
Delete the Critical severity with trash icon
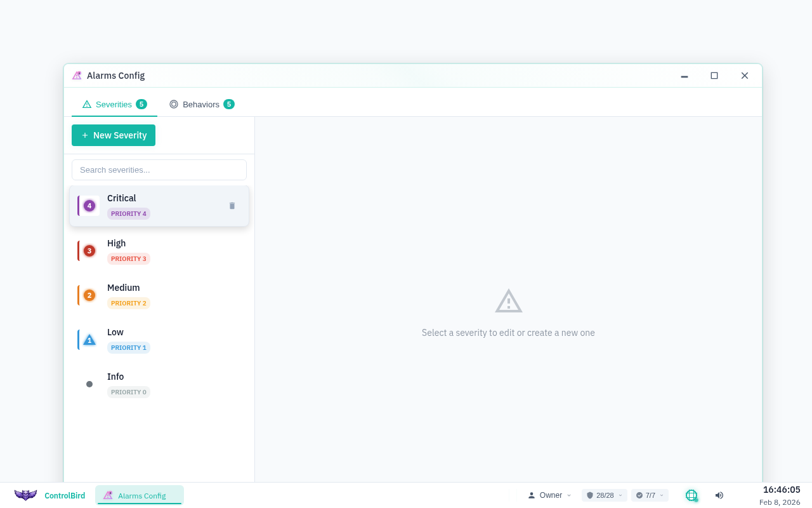232,206
